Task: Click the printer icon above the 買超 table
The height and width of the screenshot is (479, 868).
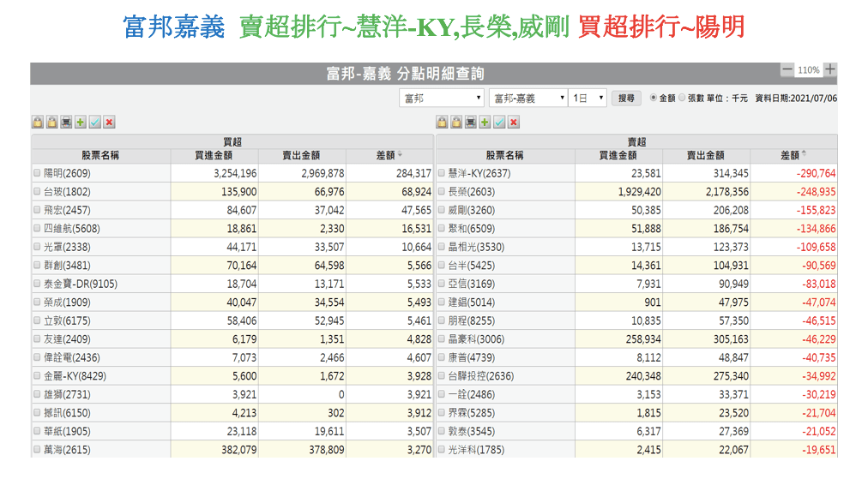Action: pyautogui.click(x=66, y=123)
